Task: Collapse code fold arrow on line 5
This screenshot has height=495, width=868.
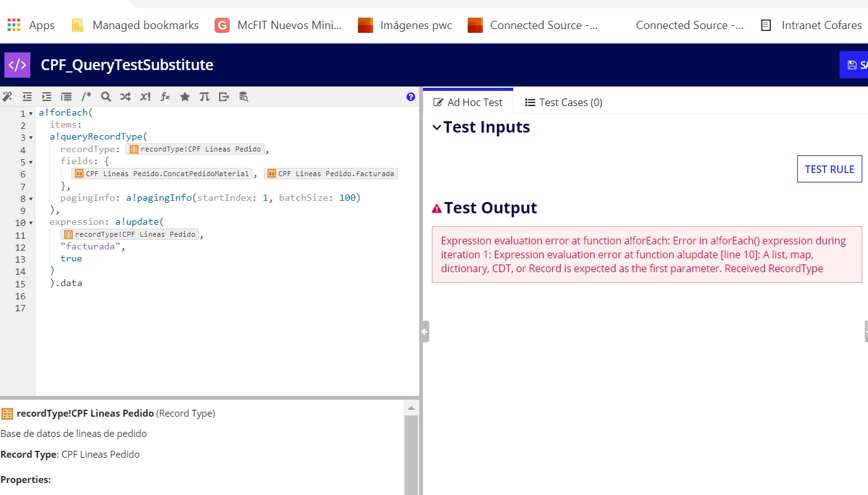Action: pos(31,162)
